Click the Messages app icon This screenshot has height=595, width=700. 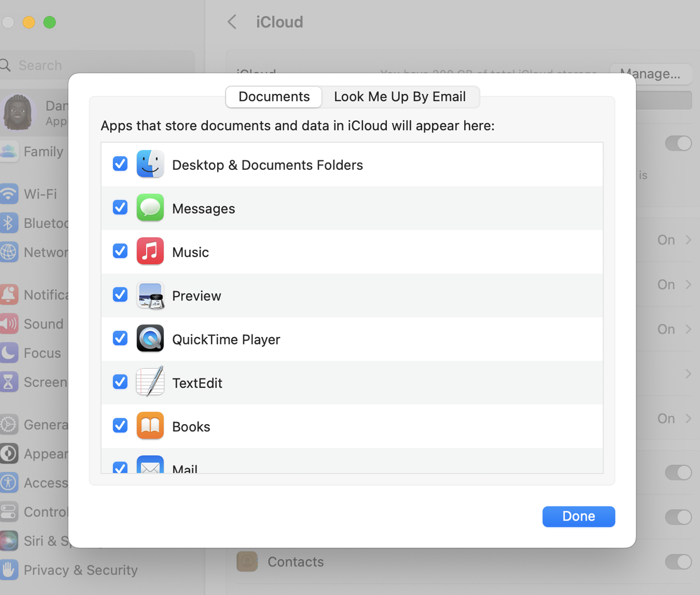150,208
